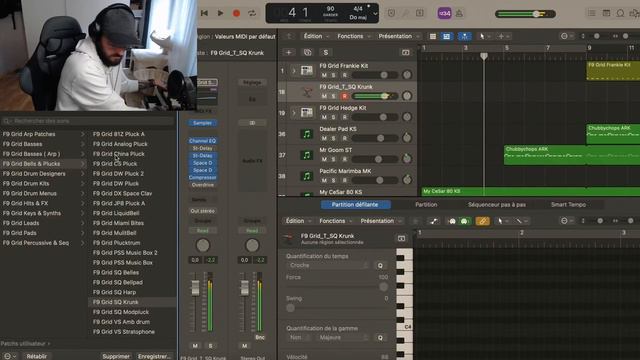Toggle the orange link icon in editor
Viewport: 640px width, 360px height.
[x=482, y=221]
